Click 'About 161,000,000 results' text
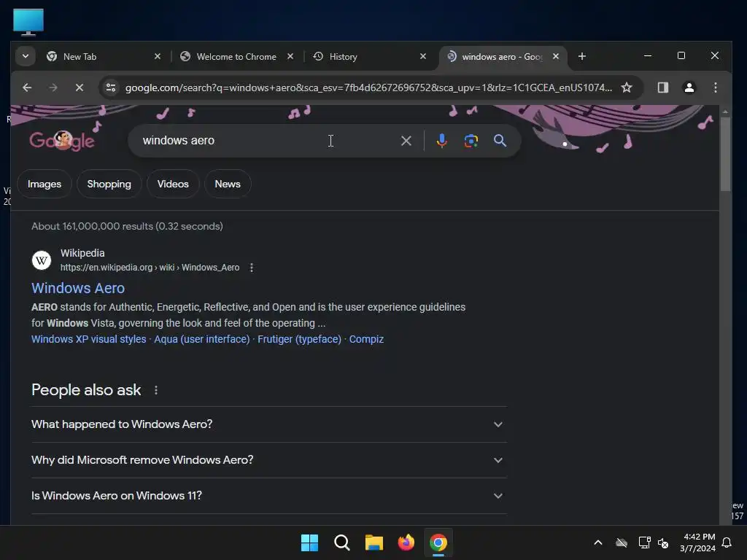 pyautogui.click(x=127, y=226)
